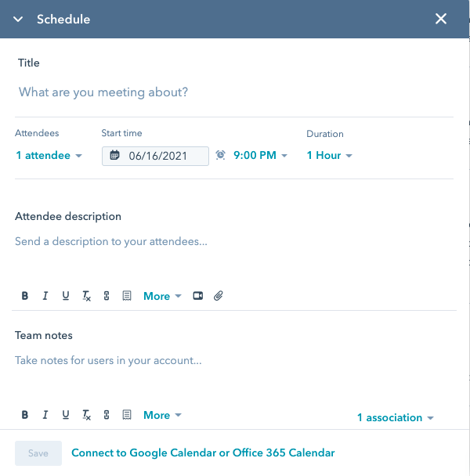Open More menu in Team notes toolbar
470x476 pixels.
pyautogui.click(x=162, y=415)
